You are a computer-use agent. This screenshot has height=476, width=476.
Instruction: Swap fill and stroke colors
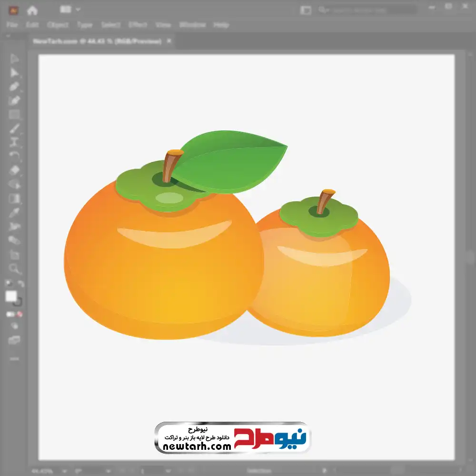(20, 284)
